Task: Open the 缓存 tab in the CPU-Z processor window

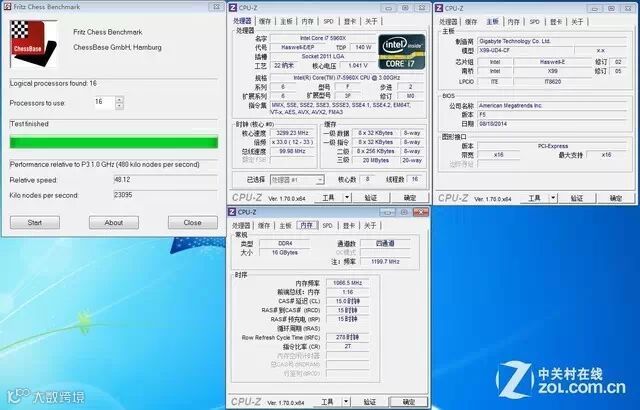Action: [265, 21]
